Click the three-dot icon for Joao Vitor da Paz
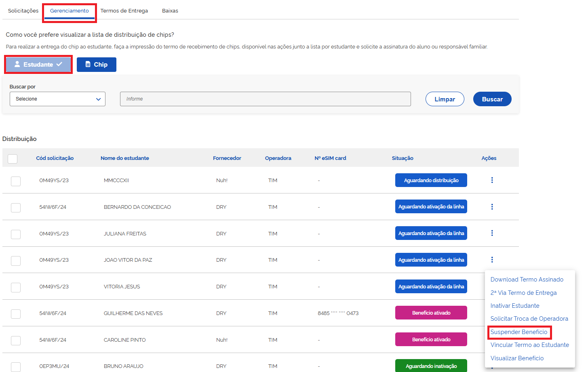Screen dimensions: 588x372 pos(492,260)
